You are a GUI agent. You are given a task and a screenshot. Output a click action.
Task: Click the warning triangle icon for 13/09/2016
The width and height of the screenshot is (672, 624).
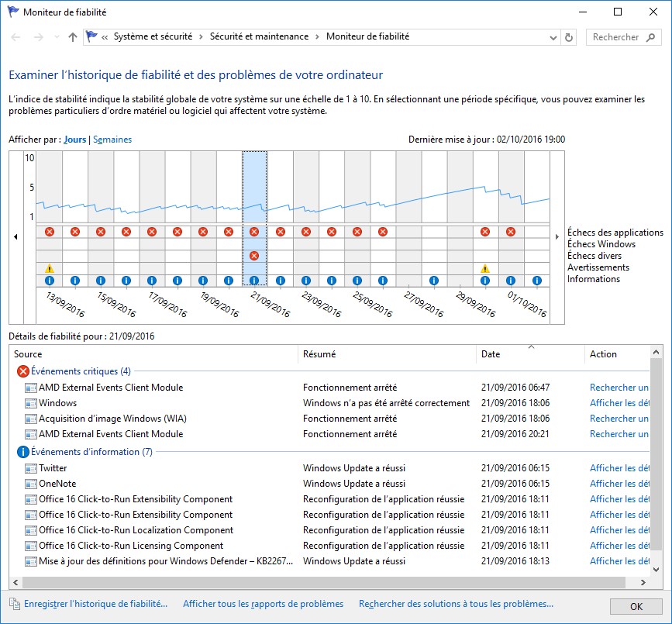pos(50,268)
